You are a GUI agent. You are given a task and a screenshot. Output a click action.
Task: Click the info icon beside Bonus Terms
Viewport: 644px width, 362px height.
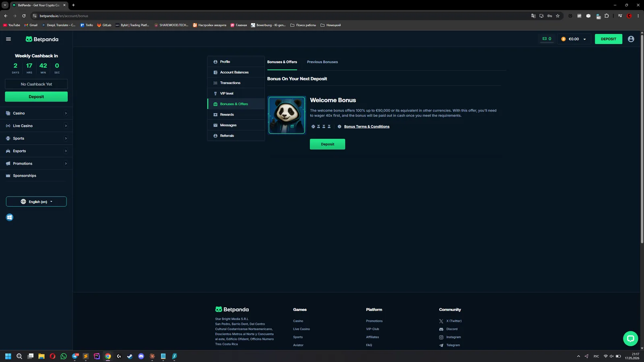(339, 126)
